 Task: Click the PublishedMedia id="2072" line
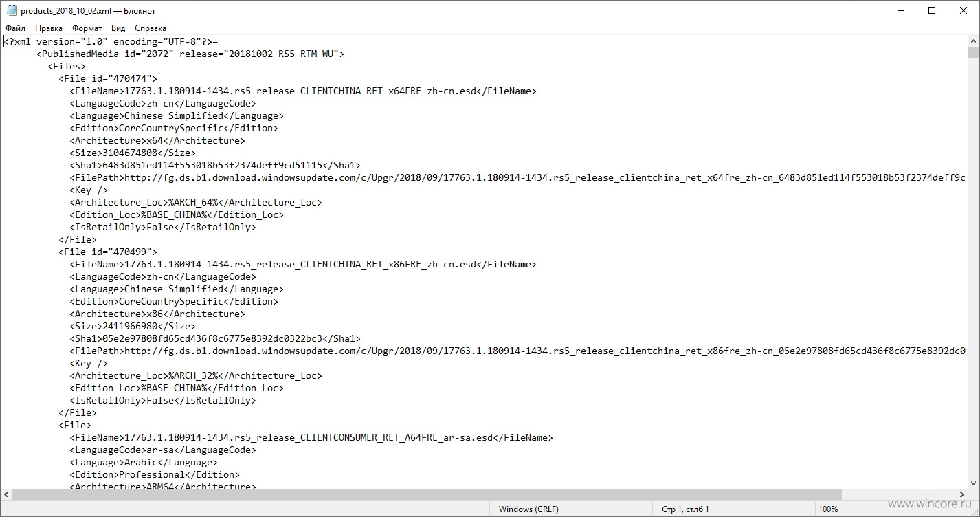tap(190, 54)
